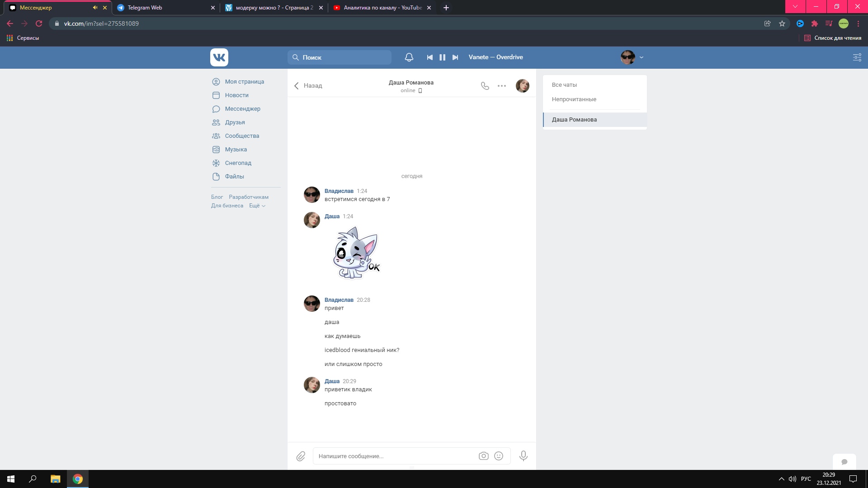The height and width of the screenshot is (488, 868).
Task: Open the Друзья link in left sidebar
Action: (235, 122)
